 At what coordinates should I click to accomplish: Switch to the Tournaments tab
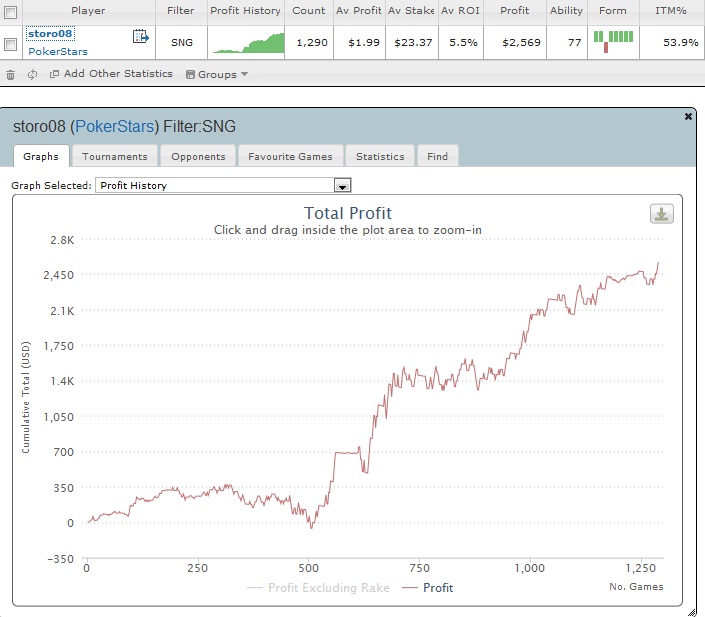(x=114, y=156)
